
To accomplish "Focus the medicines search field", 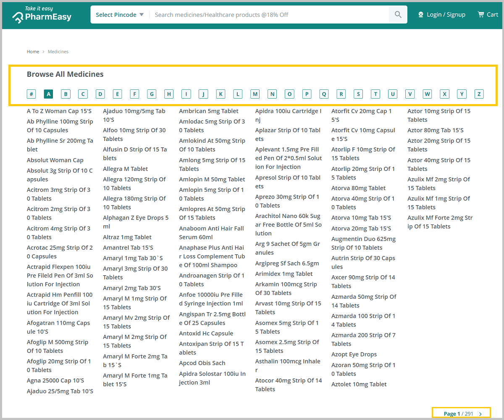I will point(269,15).
